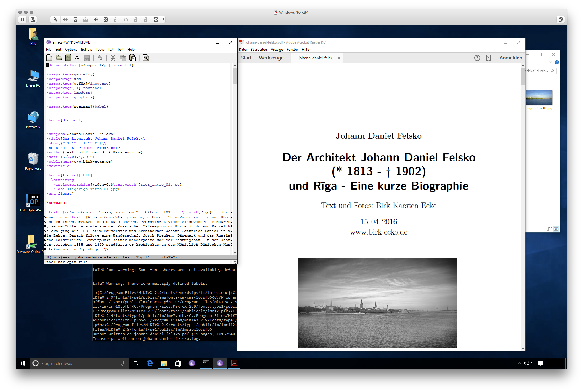Open the Emacs Buffers menu
The image size is (583, 392).
point(86,50)
